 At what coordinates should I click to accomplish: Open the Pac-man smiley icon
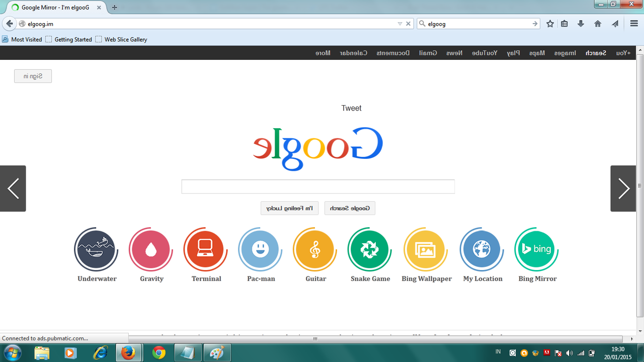(261, 249)
